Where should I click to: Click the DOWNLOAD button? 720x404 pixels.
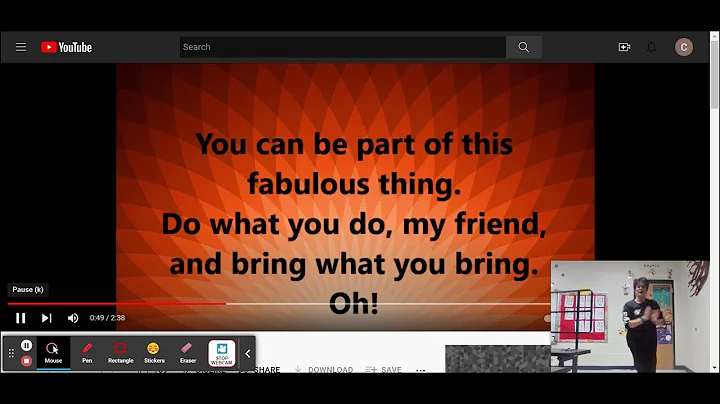[324, 369]
